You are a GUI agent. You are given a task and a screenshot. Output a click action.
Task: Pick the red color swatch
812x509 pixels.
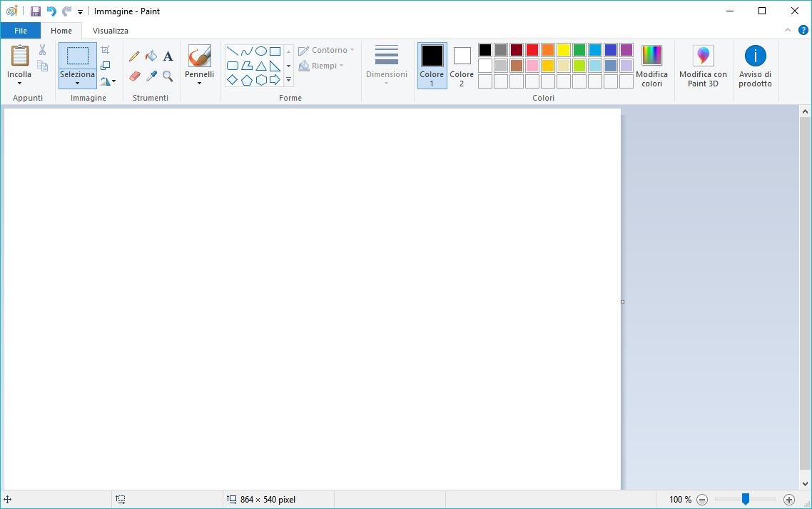click(532, 50)
